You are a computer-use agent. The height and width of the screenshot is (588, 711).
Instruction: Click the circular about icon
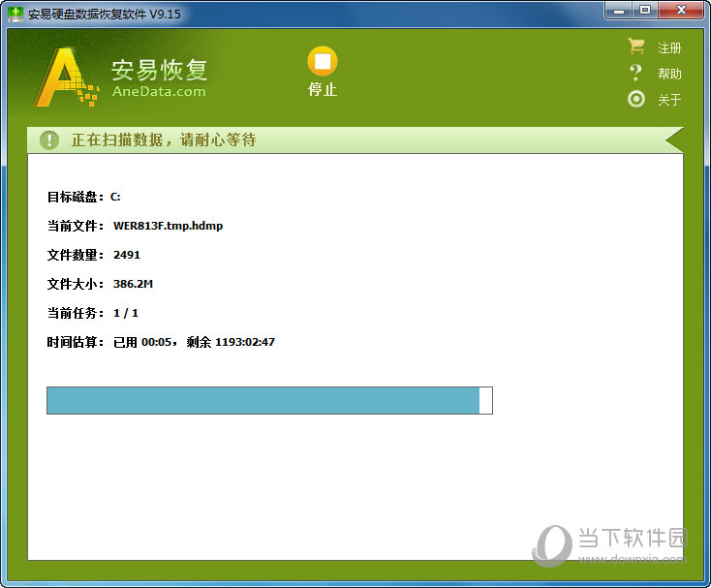pyautogui.click(x=636, y=99)
